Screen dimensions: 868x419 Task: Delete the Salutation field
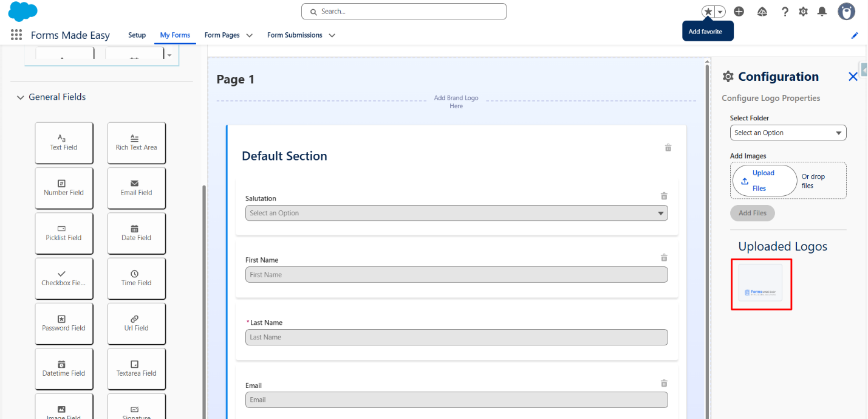[664, 196]
